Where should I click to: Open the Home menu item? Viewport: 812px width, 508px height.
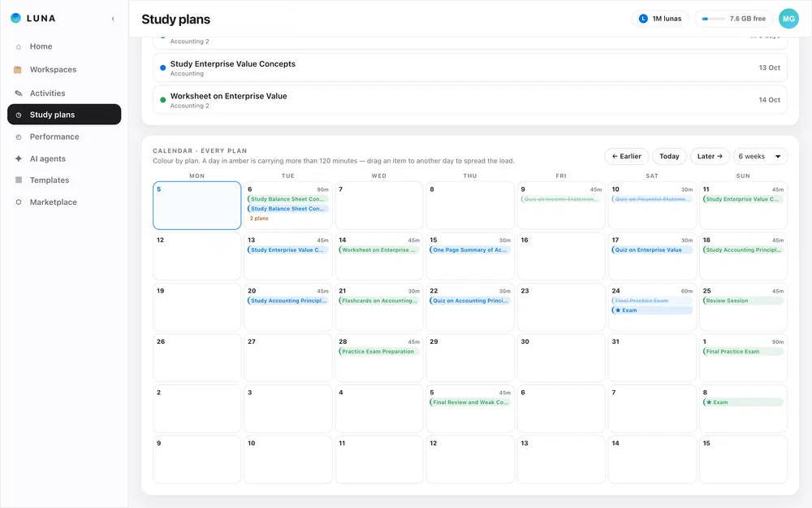pos(64,46)
